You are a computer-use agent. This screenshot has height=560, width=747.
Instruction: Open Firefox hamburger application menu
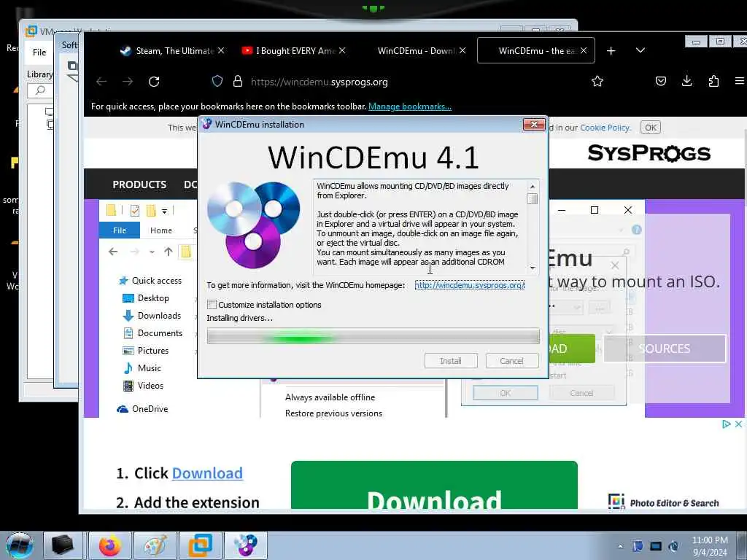click(740, 82)
